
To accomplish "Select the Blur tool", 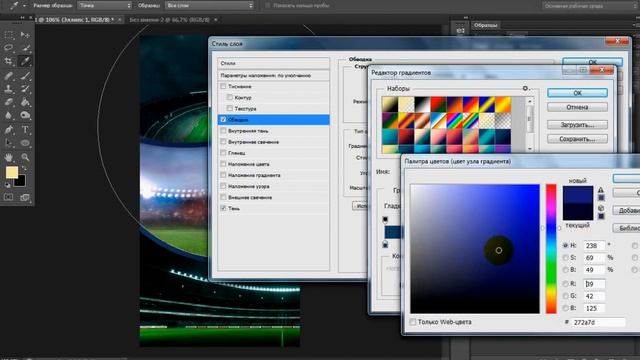I will coord(9,116).
